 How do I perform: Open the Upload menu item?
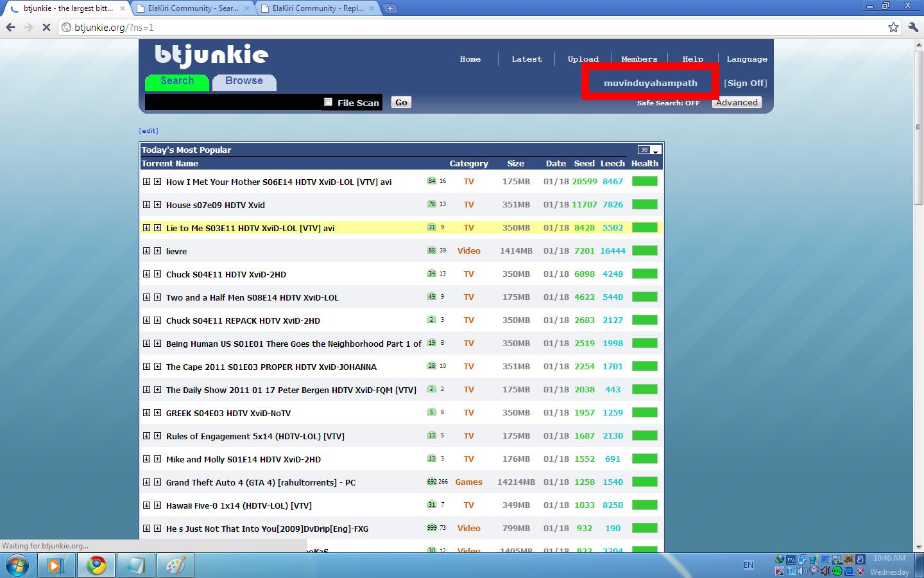[x=583, y=59]
